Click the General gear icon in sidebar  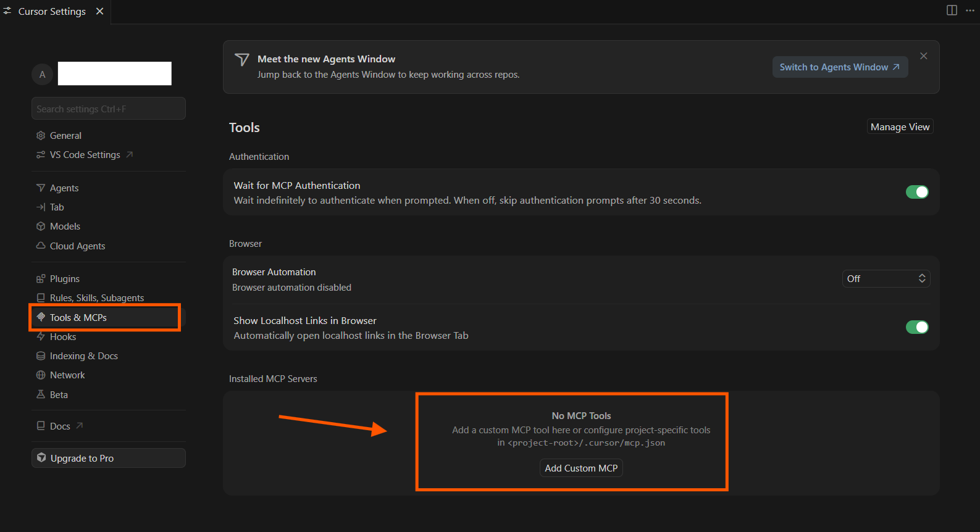click(x=41, y=136)
